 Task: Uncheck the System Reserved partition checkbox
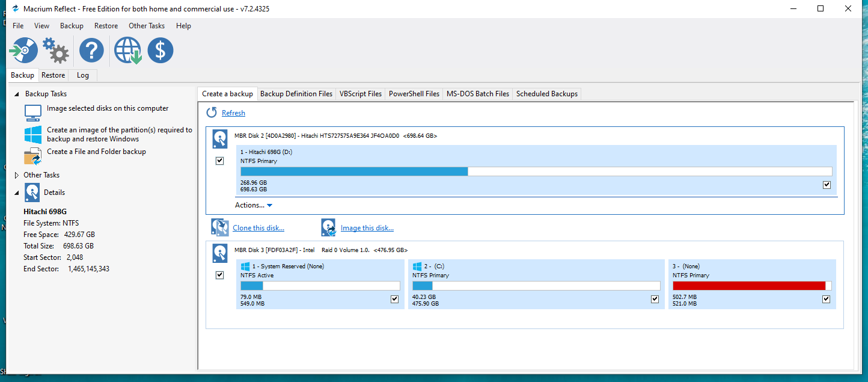[394, 299]
